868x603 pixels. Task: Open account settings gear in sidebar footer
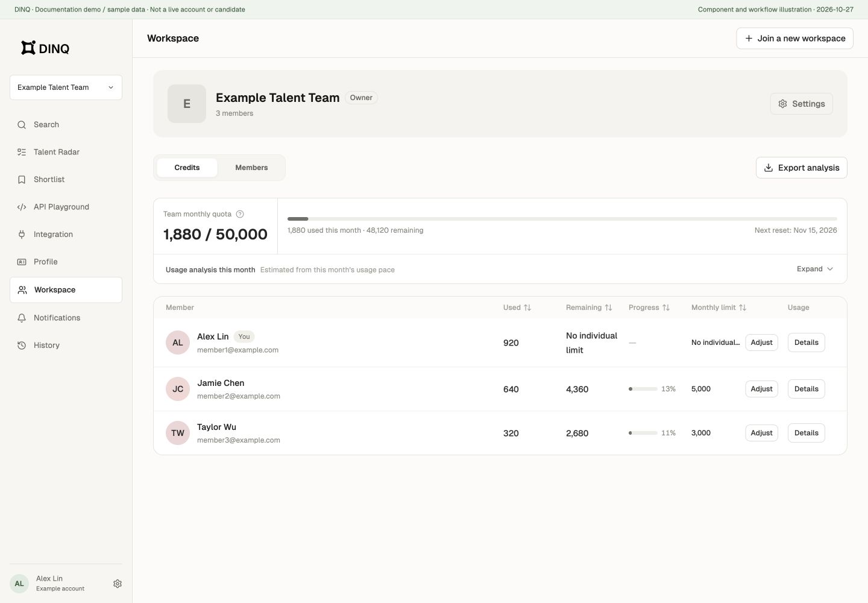point(118,584)
